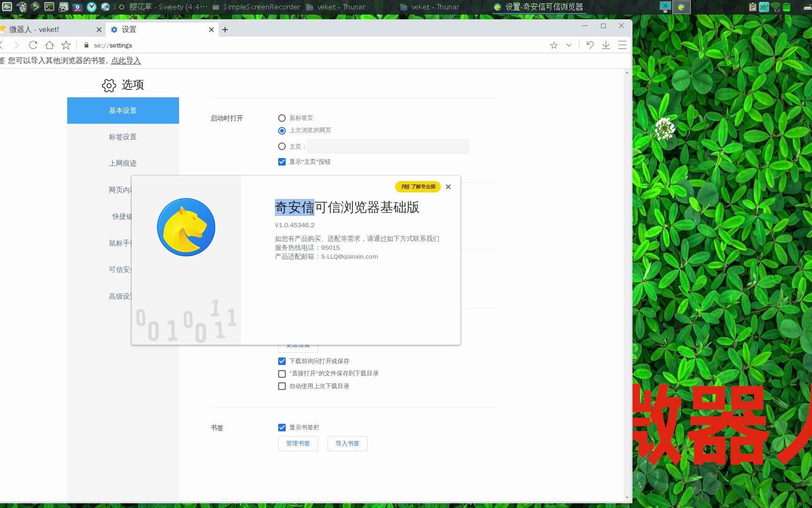
Task: Click the star icon at the address bar's right end
Action: 554,45
